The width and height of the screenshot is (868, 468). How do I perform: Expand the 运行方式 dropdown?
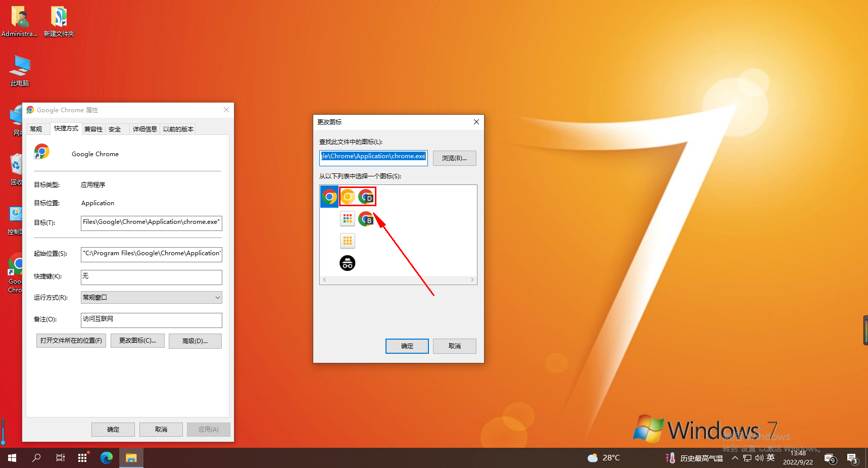(x=217, y=298)
